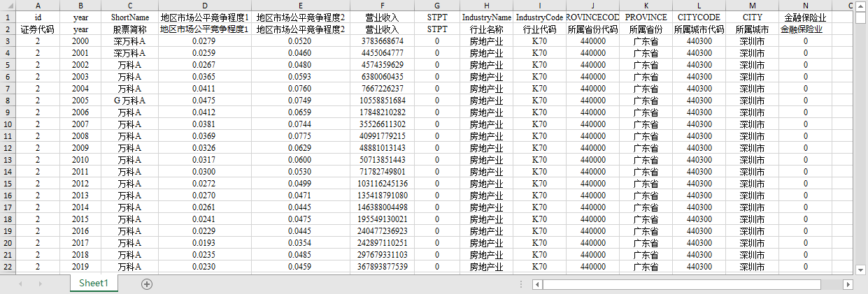The height and width of the screenshot is (294, 868).
Task: Click vertical scrollbar up arrow
Action: pos(861,6)
